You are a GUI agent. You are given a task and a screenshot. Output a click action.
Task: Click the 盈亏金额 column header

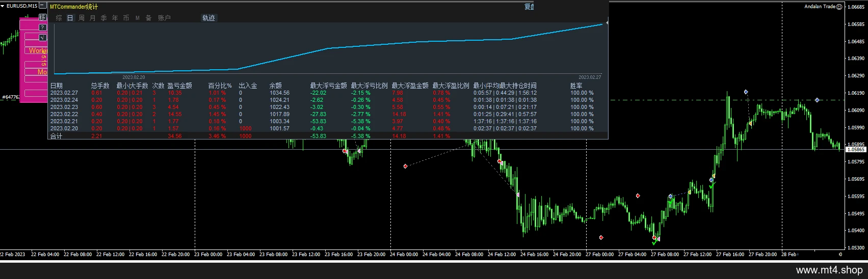click(x=180, y=86)
